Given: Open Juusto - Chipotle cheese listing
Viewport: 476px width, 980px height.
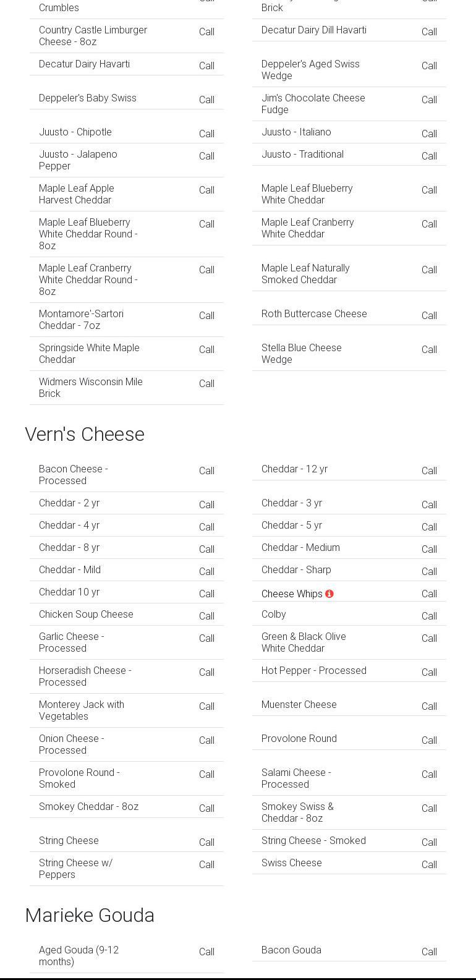Looking at the screenshot, I should [x=75, y=132].
